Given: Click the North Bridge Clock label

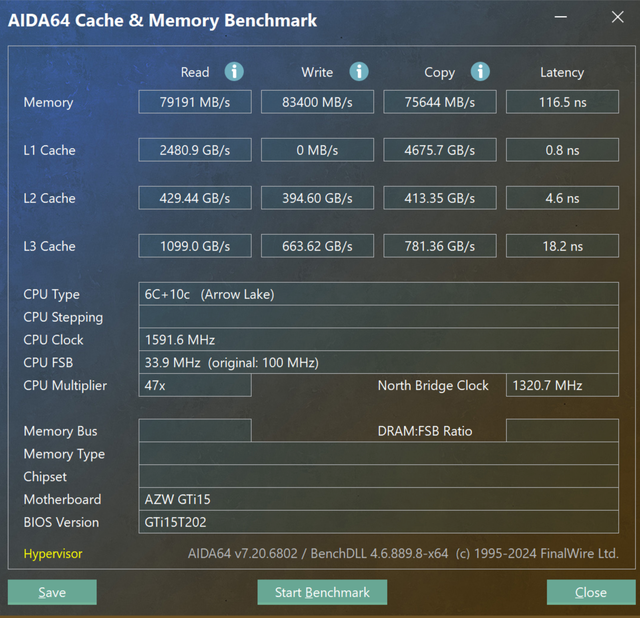Looking at the screenshot, I should tap(433, 385).
